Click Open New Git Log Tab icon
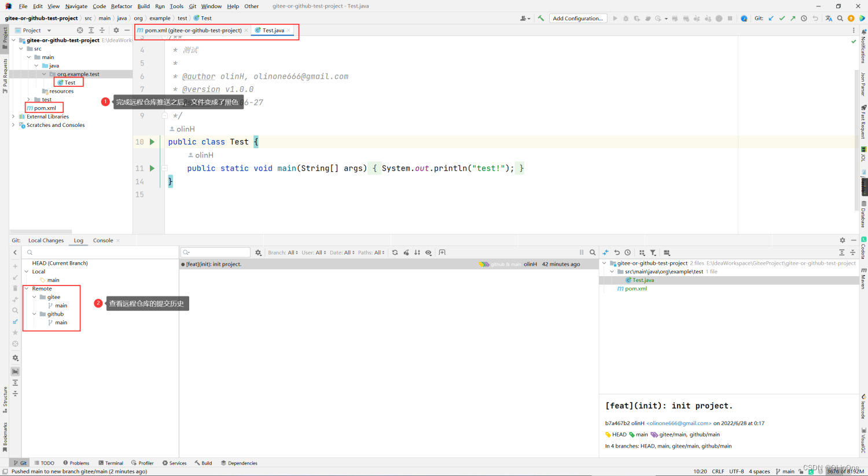Screen dimensions: 868x476 442,252
